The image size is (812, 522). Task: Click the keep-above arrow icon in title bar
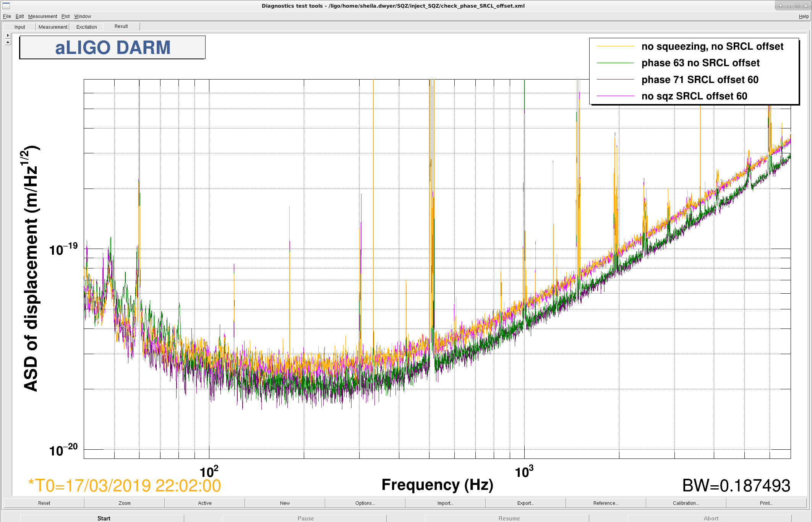pyautogui.click(x=781, y=6)
